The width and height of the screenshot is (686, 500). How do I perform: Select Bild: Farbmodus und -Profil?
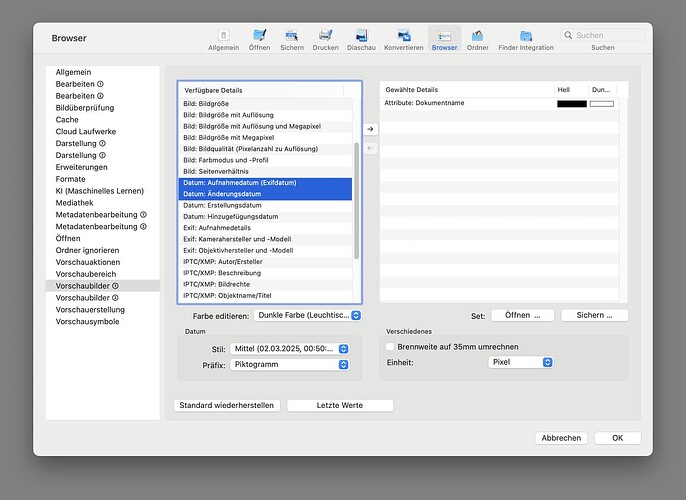[x=265, y=160]
